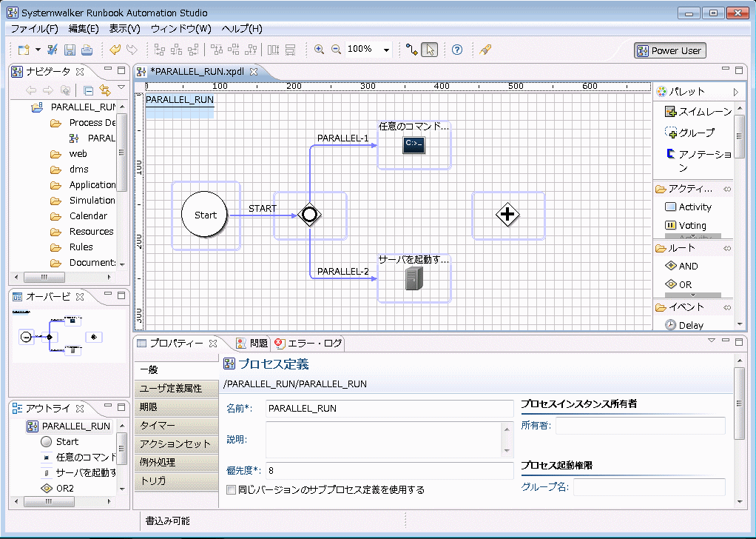Collapse the パレット panel arrow

[736, 92]
